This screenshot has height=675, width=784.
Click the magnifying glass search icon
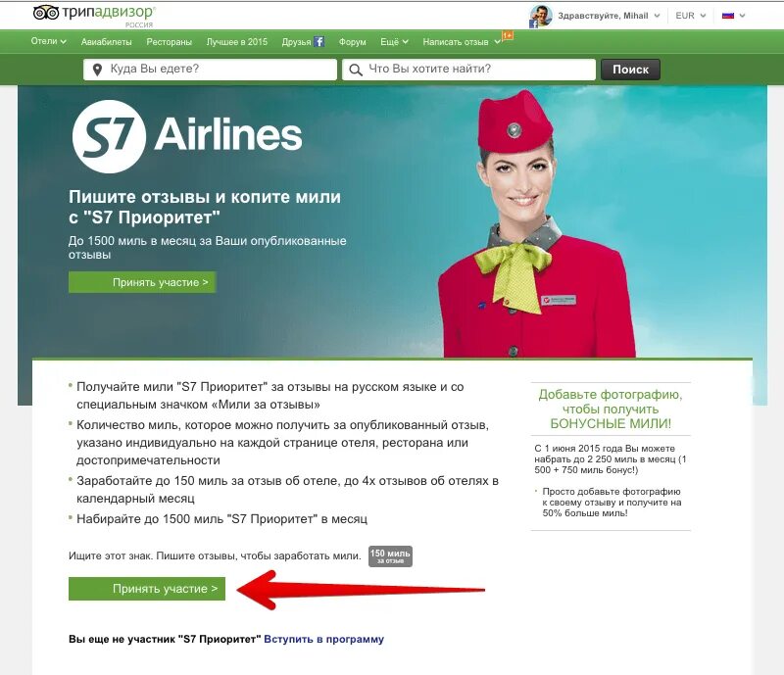pos(356,70)
